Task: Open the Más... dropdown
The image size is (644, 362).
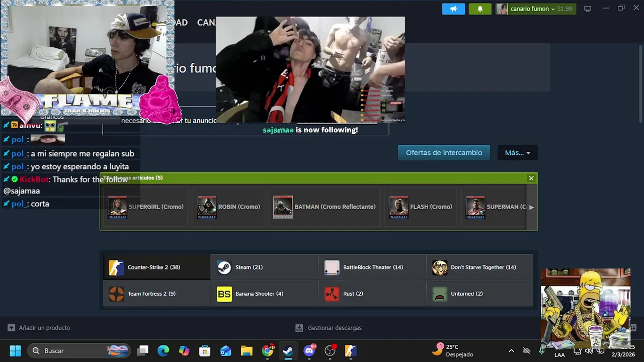Action: 517,153
